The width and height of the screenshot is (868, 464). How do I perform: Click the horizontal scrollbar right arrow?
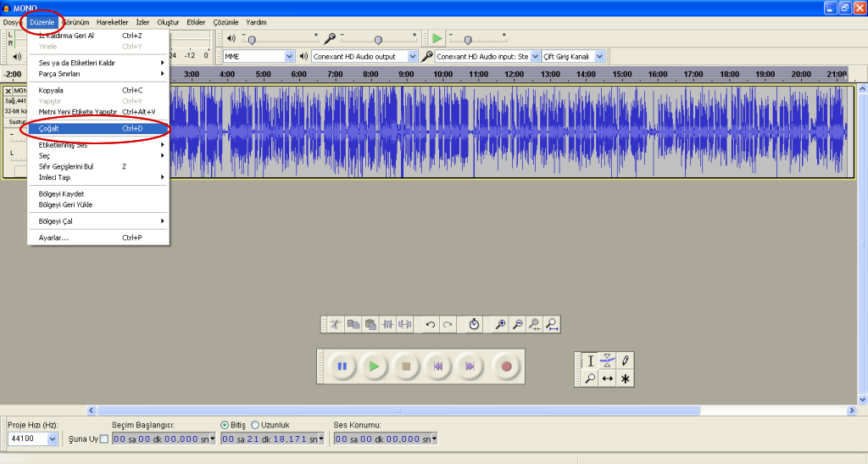[x=852, y=411]
